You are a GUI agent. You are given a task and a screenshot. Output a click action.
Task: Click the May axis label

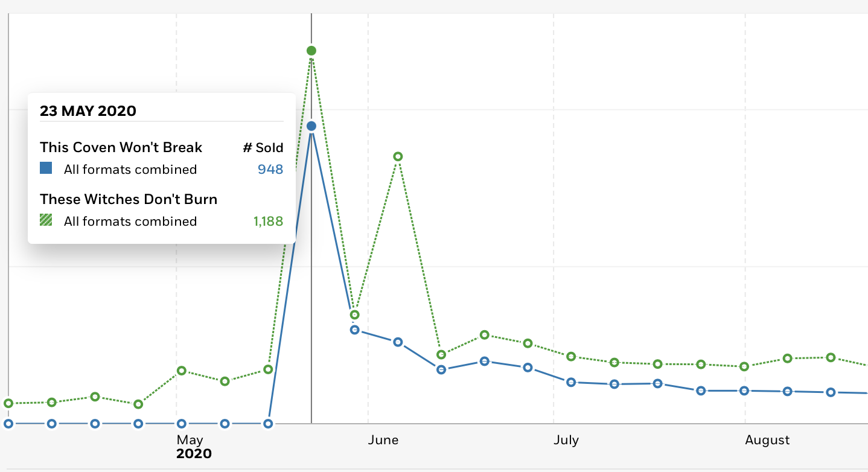190,439
